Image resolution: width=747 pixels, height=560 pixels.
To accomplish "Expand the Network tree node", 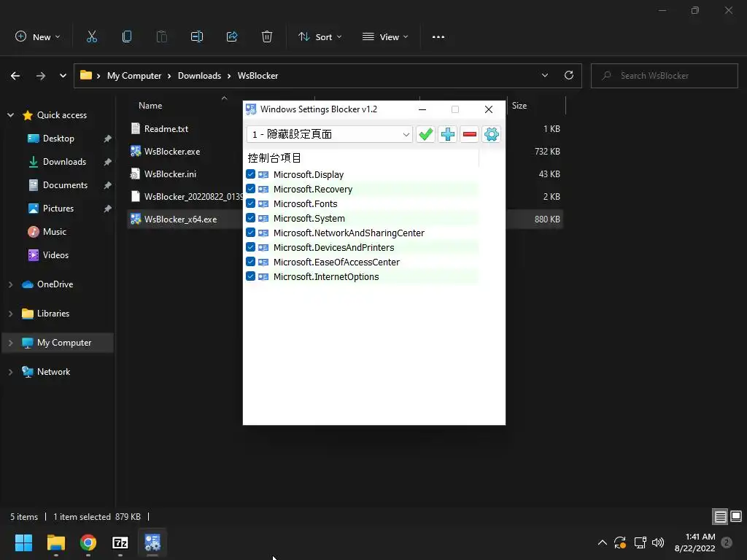I will [10, 372].
